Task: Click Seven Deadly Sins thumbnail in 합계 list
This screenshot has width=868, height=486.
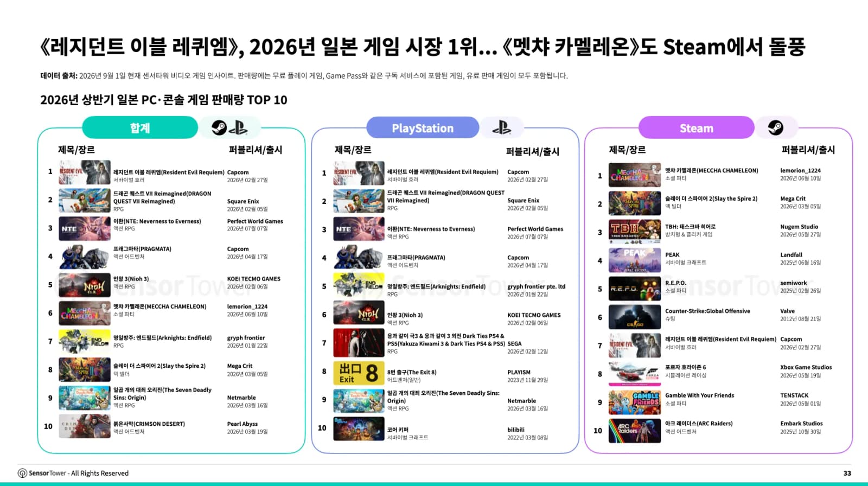Action: (85, 398)
